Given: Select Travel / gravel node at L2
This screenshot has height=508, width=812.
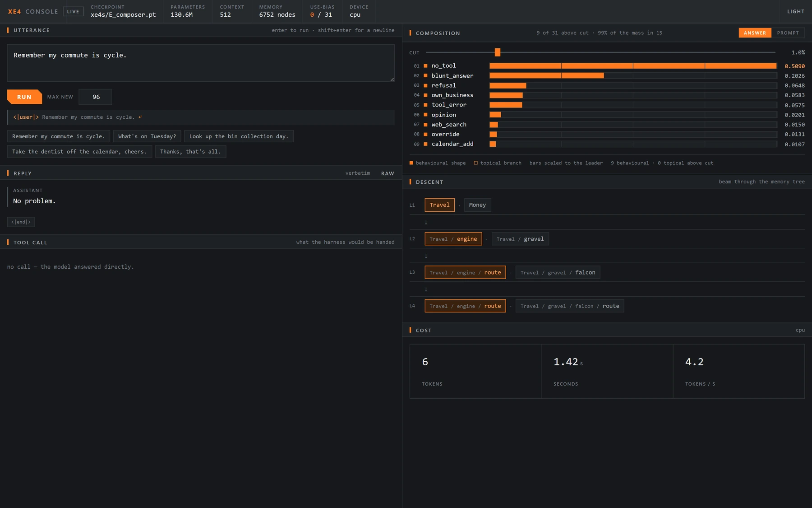Looking at the screenshot, I should click(520, 239).
